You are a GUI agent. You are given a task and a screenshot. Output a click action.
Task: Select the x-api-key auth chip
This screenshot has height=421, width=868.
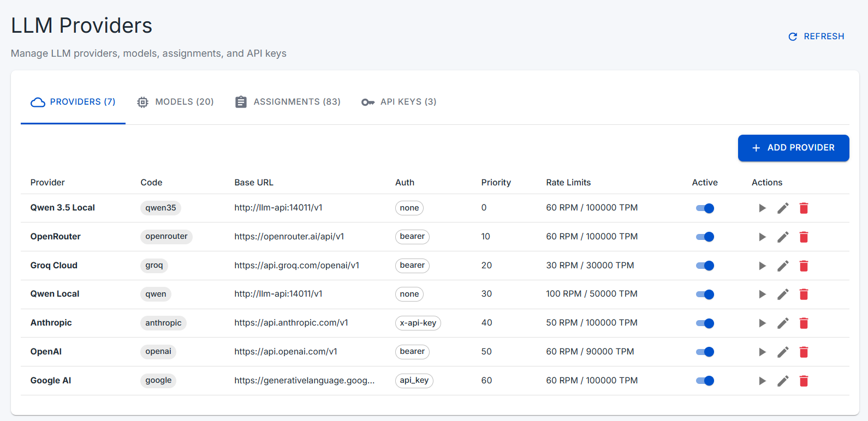click(x=418, y=323)
